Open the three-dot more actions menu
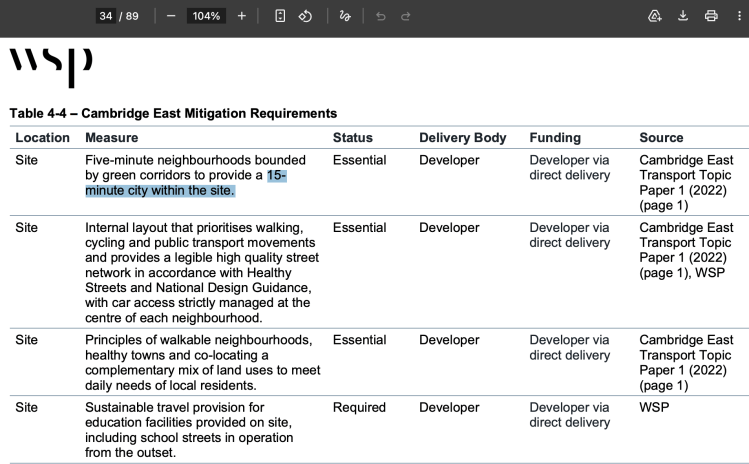This screenshot has height=464, width=749. tap(739, 16)
